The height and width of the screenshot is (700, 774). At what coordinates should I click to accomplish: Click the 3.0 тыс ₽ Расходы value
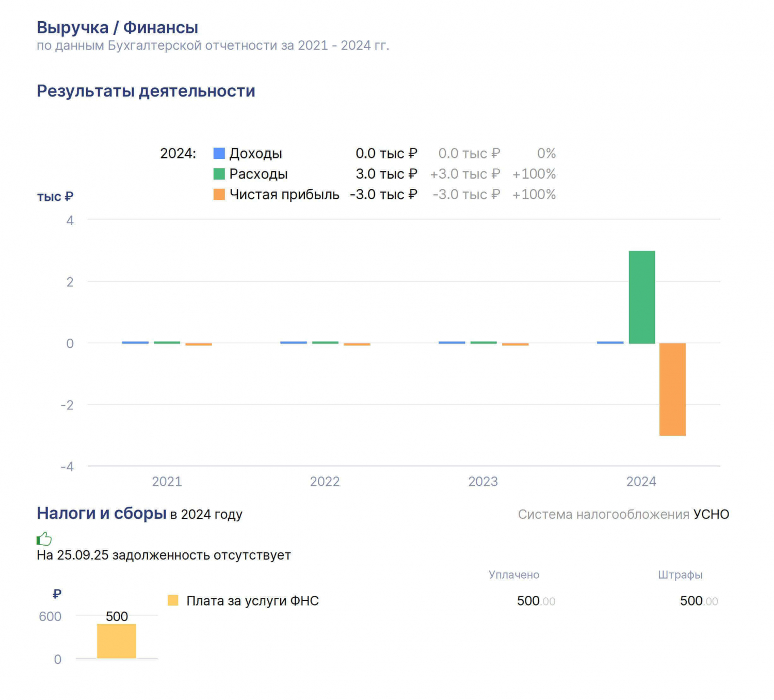point(386,174)
